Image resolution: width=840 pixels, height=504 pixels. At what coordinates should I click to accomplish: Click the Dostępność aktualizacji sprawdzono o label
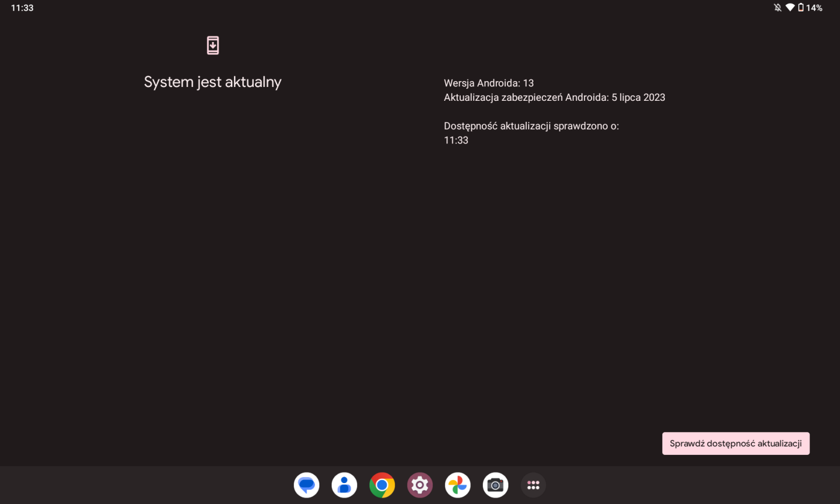click(531, 126)
